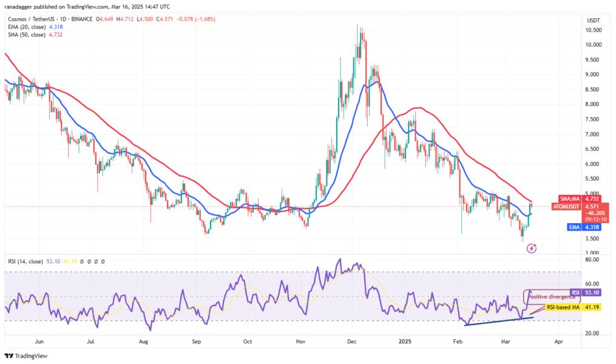Select the Cosmos / TetherUS symbol title
616x364 pixels.
(x=32, y=19)
